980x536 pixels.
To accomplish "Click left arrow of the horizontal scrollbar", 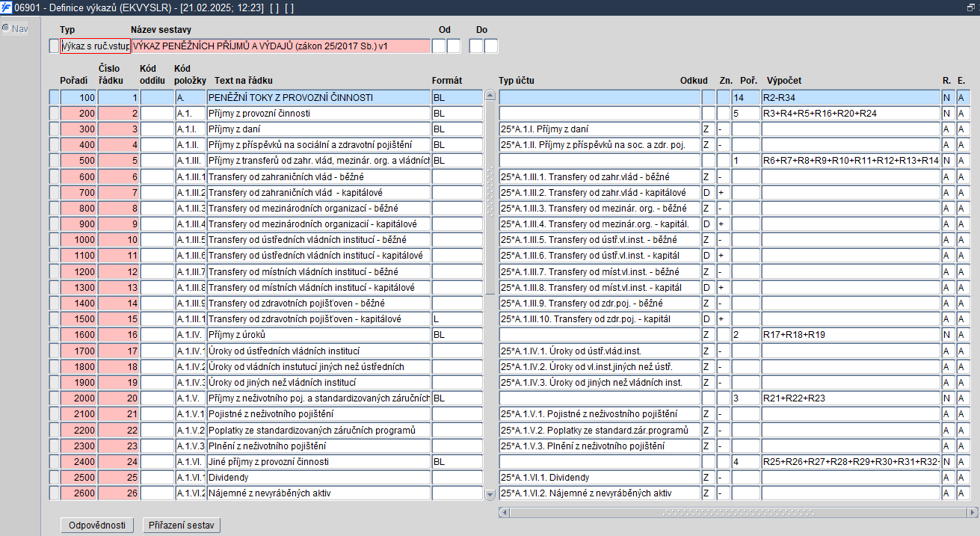I will [505, 513].
